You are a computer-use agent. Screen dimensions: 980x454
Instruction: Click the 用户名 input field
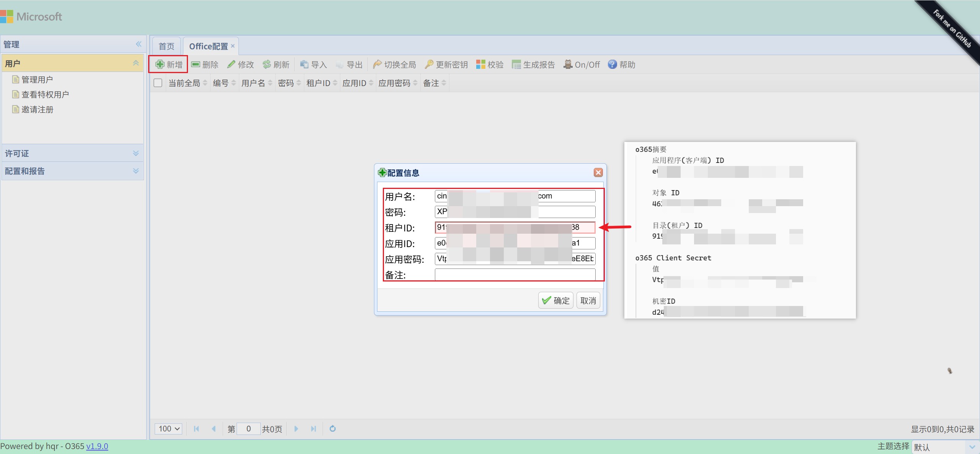pos(515,196)
